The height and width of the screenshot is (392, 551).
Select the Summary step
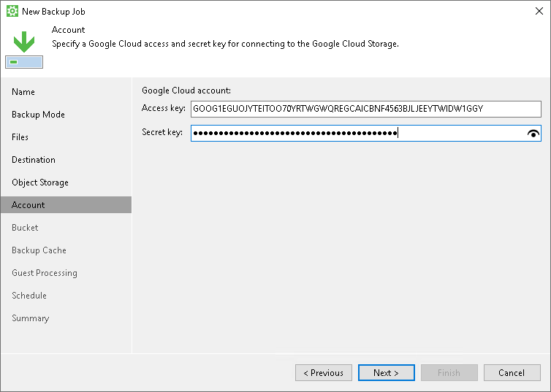31,318
